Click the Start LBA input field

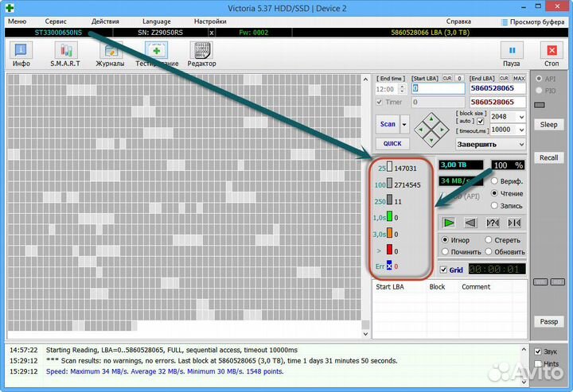point(438,89)
